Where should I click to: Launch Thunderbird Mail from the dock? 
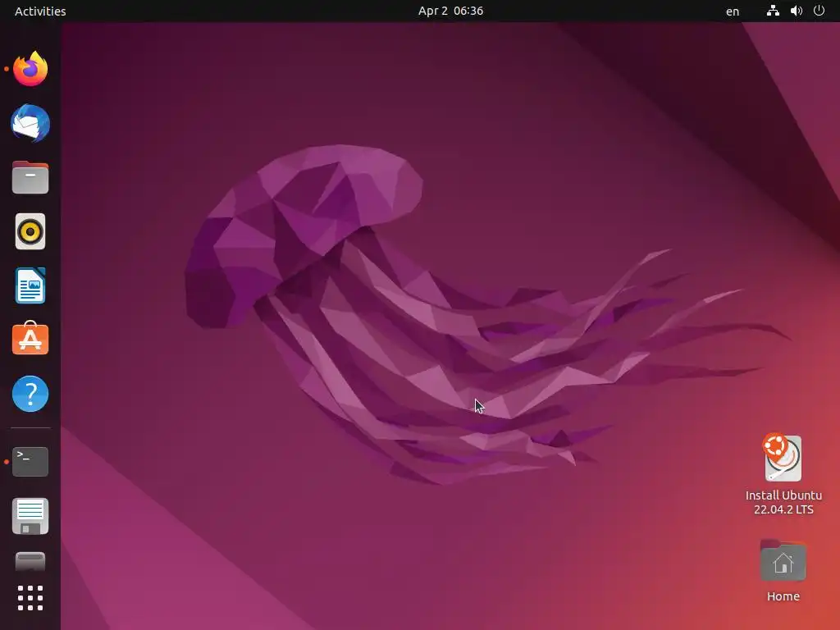30,123
